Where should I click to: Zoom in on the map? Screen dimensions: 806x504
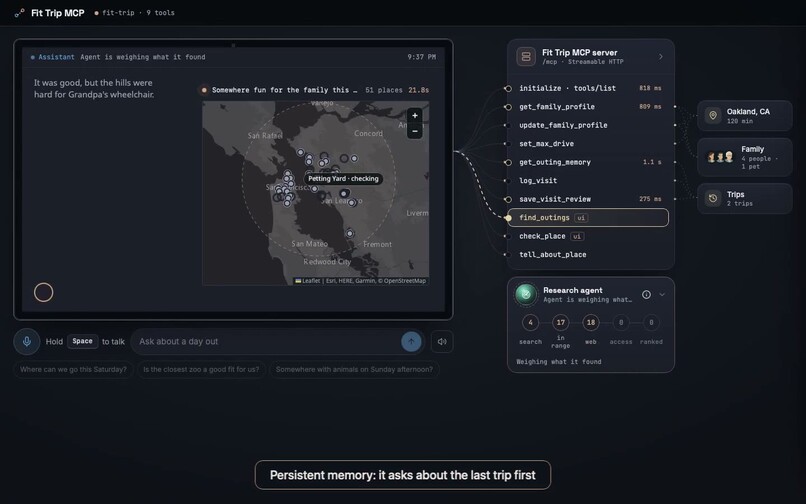click(x=415, y=116)
